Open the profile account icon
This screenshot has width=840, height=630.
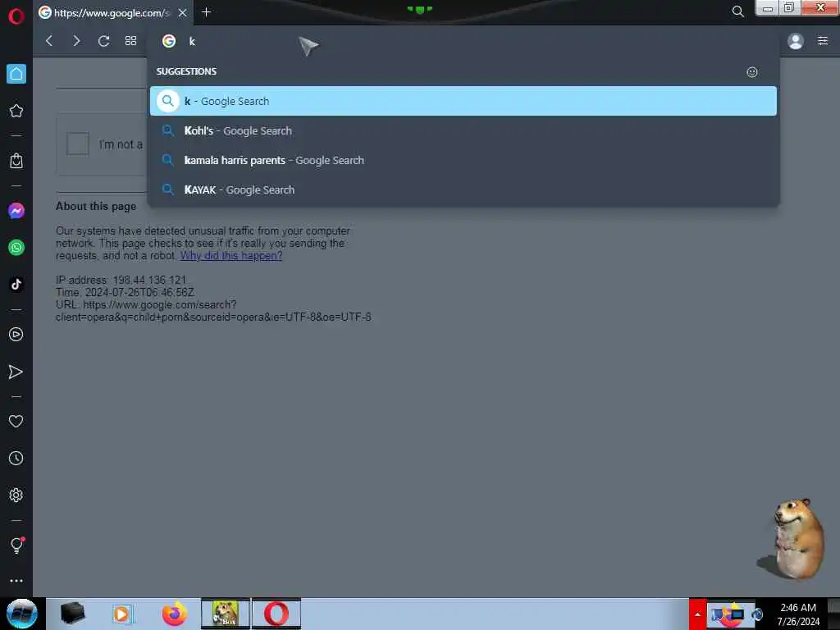[x=796, y=41]
